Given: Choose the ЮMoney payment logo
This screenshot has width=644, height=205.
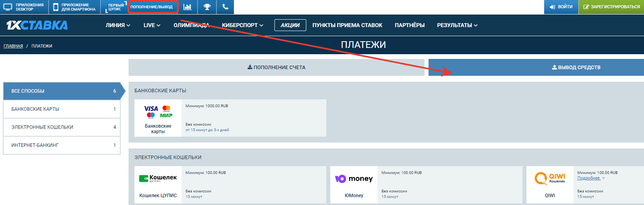Looking at the screenshot, I should (354, 179).
